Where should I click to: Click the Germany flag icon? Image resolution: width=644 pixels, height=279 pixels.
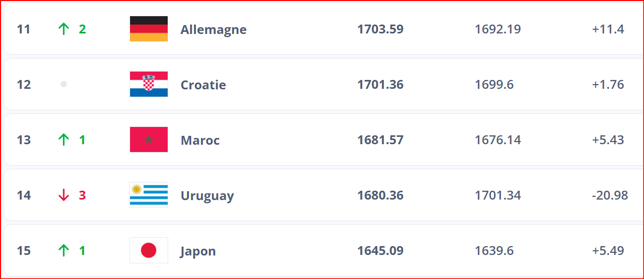tap(149, 29)
